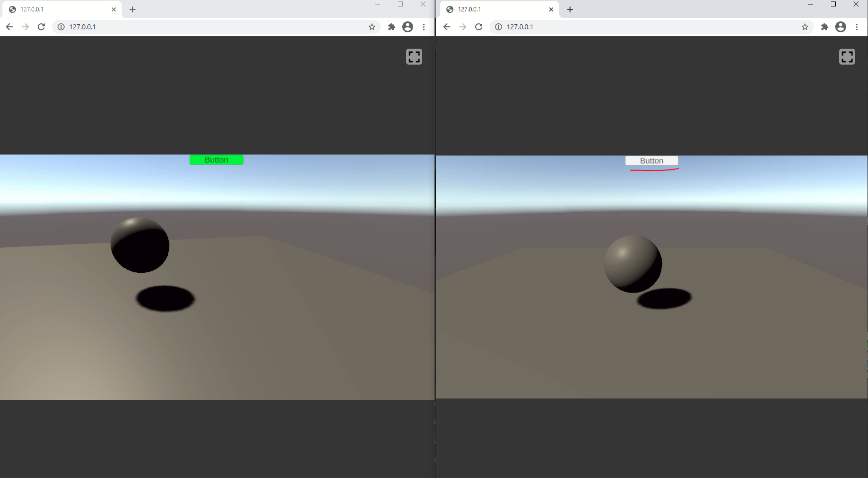Open a new tab in the right browser
Viewport: 868px width, 478px height.
570,9
